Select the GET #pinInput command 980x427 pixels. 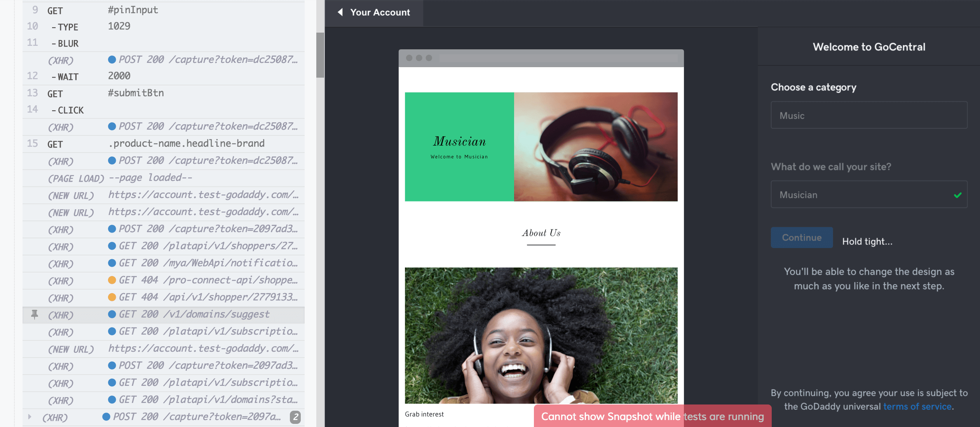[x=164, y=10]
